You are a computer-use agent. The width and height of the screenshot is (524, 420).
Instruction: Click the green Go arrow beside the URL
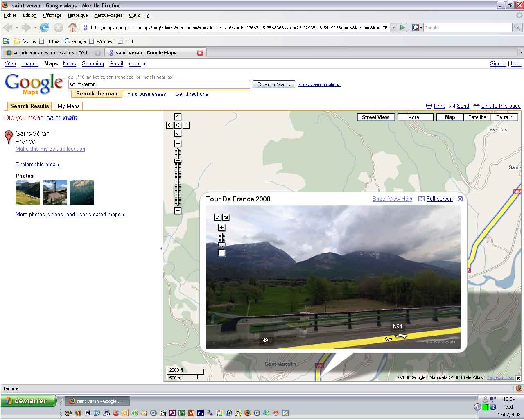tap(403, 27)
